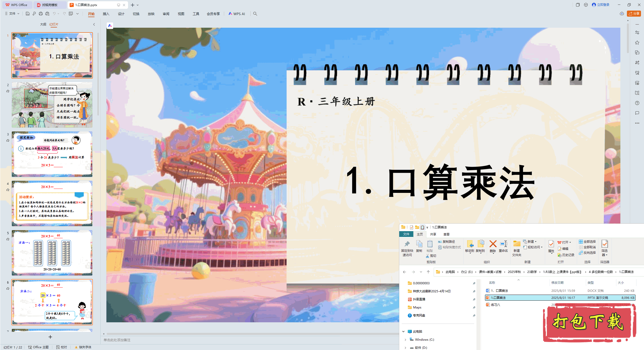Viewport: 644px width, 350px height.
Task: Click the WPS AI floating icon above the slide
Action: (x=110, y=25)
